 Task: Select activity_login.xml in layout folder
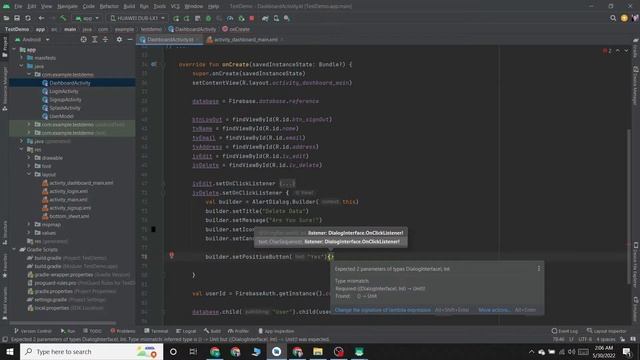pyautogui.click(x=68, y=191)
